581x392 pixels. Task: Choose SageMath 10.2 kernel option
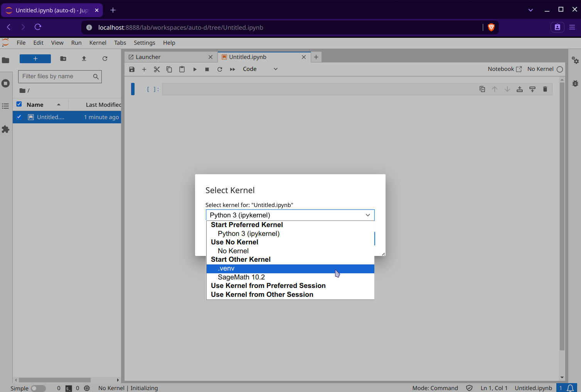click(241, 277)
